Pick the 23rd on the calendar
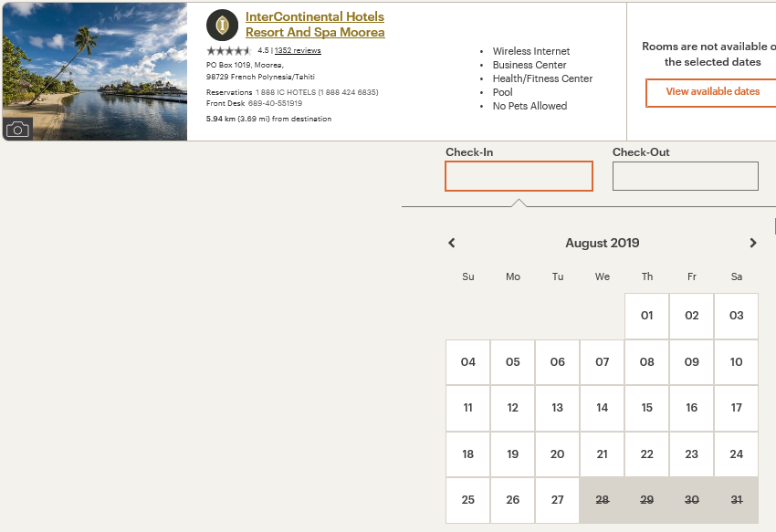The width and height of the screenshot is (776, 532). (x=691, y=454)
